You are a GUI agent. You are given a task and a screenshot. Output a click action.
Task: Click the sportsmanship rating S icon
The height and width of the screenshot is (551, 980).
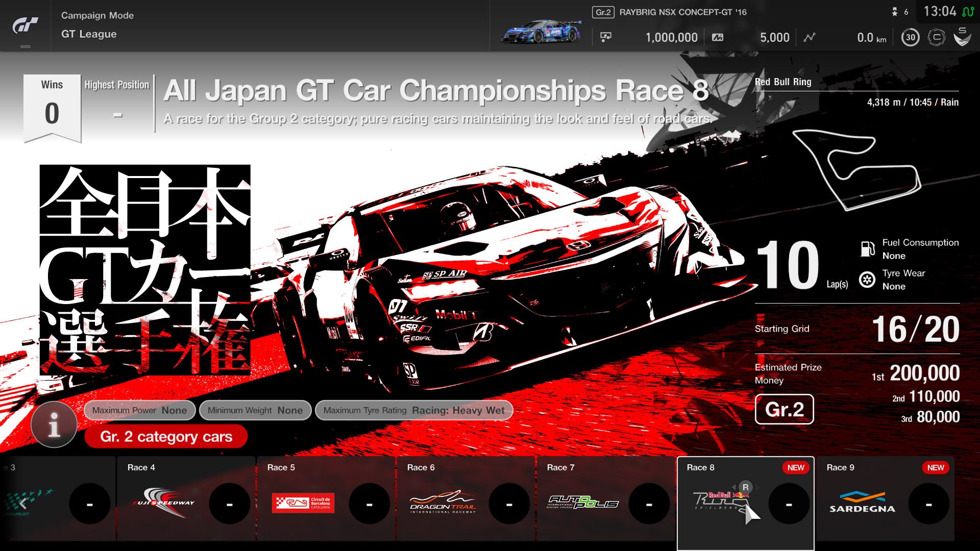pyautogui.click(x=962, y=37)
